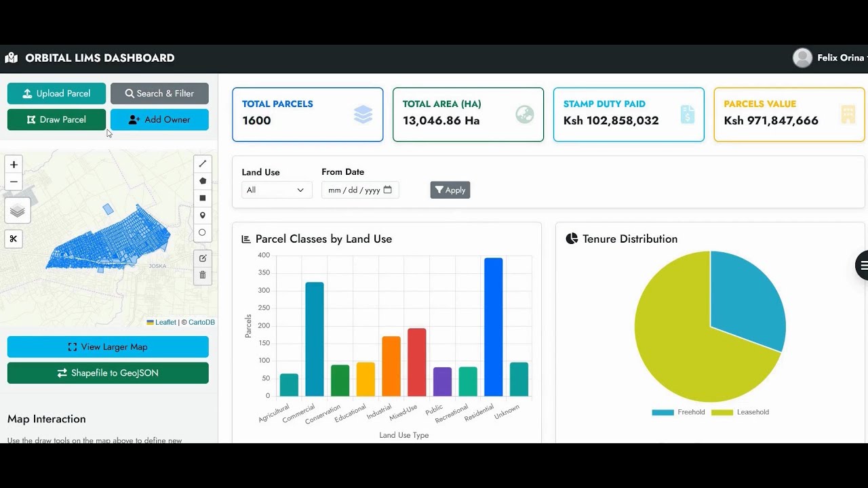Open the Land Use dropdown
868x488 pixels.
point(277,190)
